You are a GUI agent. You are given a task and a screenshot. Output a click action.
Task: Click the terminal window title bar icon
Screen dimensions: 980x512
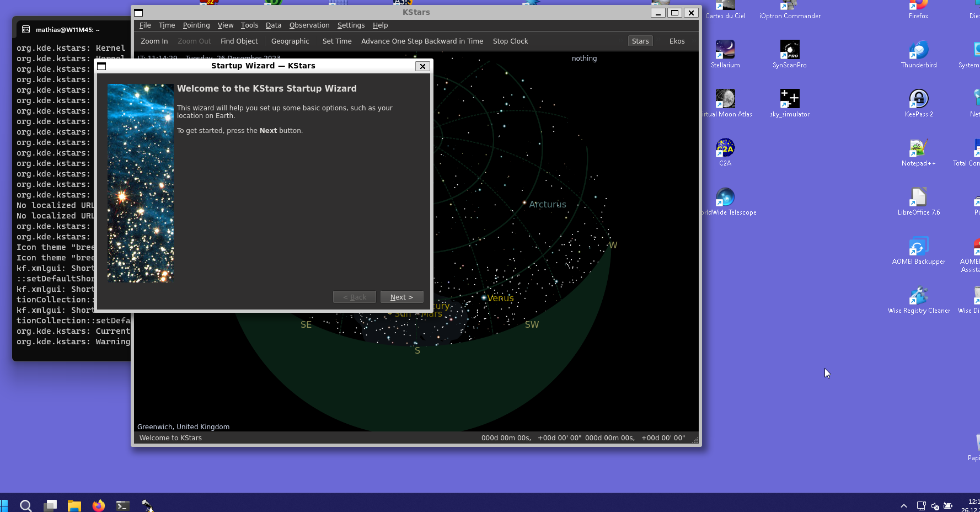[26, 30]
